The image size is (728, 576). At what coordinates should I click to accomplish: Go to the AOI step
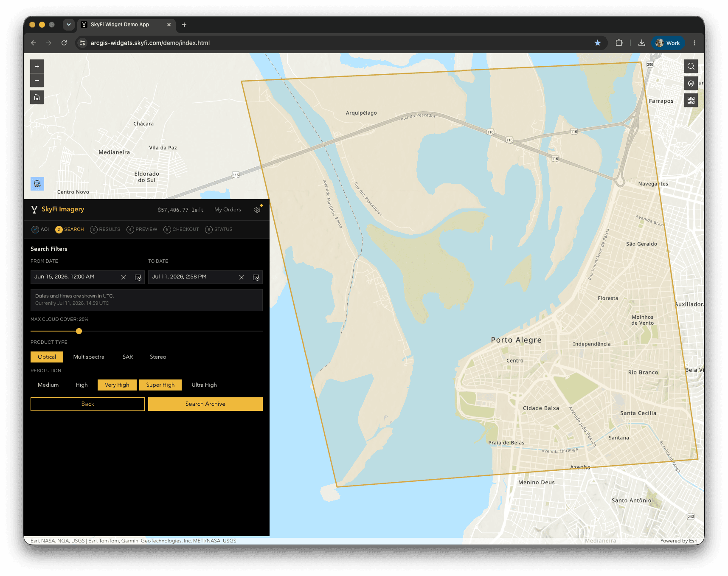click(x=40, y=230)
